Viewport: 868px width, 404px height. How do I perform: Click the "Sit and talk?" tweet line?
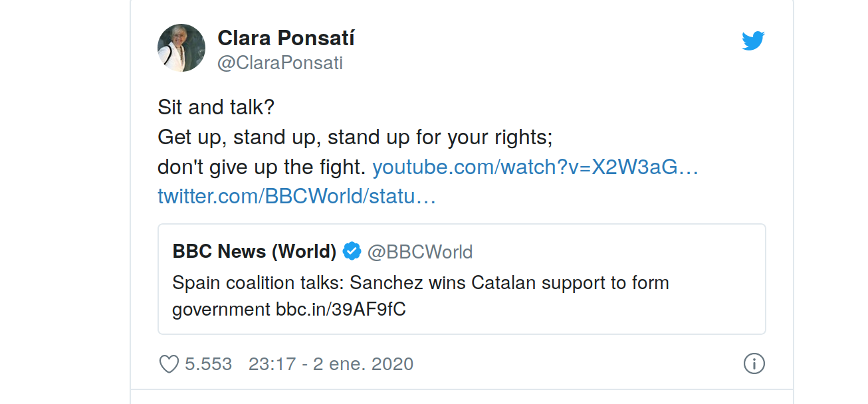click(x=216, y=107)
